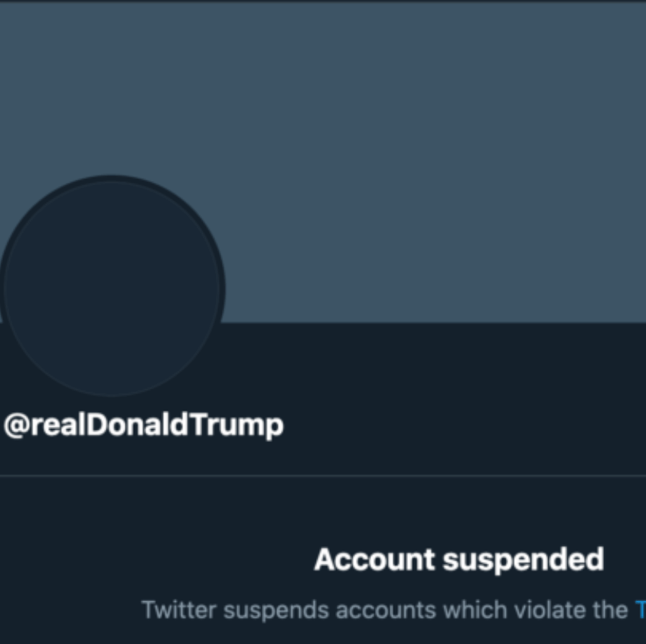Click the "Account suspended" heading

coord(458,560)
